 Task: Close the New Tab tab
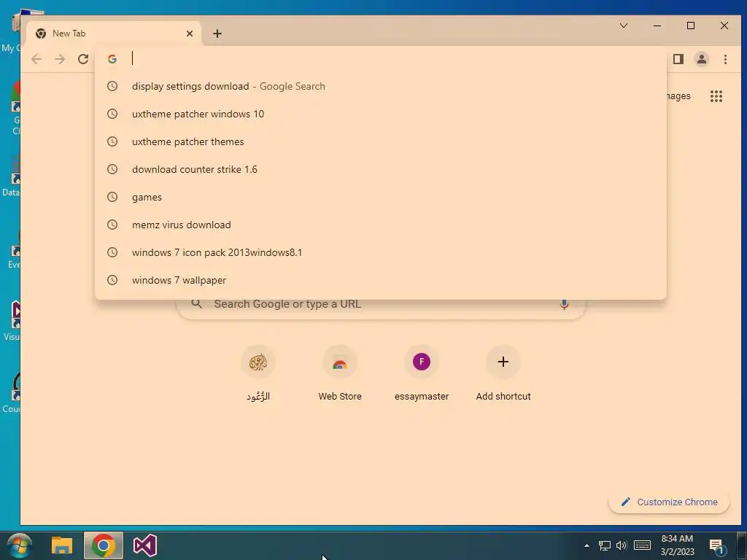[190, 34]
